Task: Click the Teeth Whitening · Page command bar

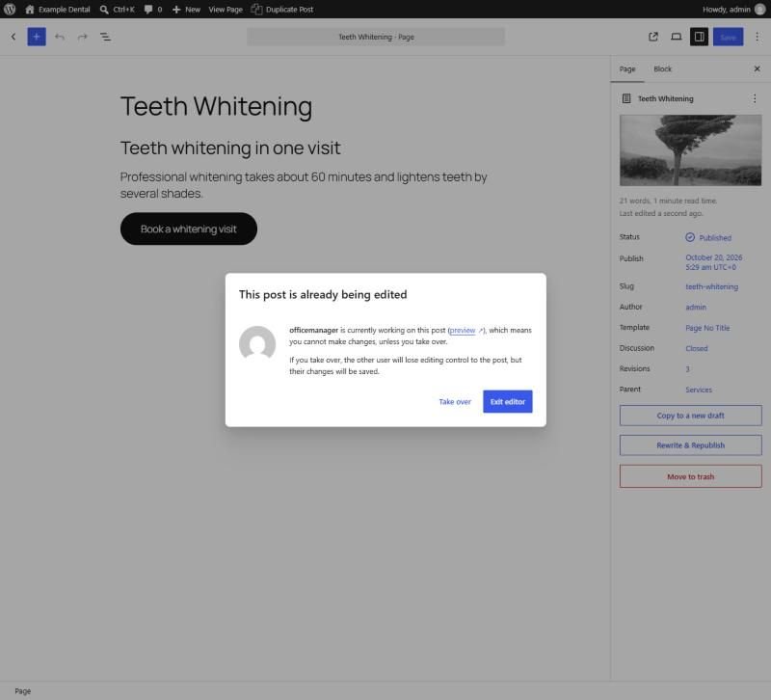Action: 376,37
